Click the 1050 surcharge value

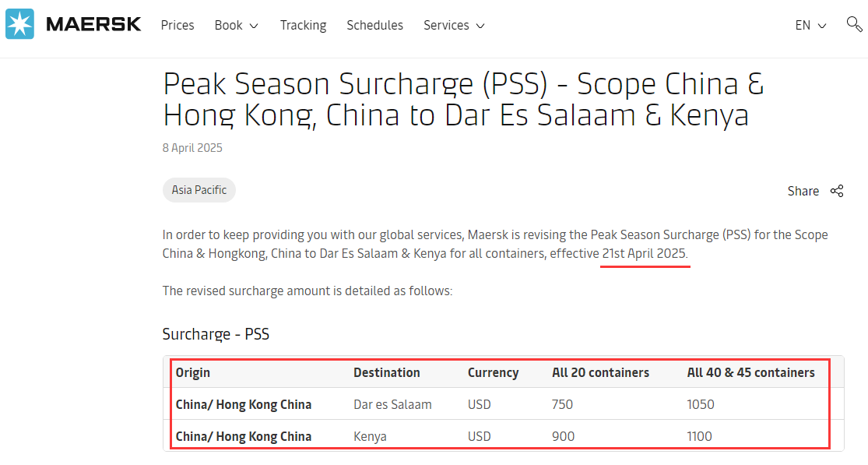(x=701, y=404)
